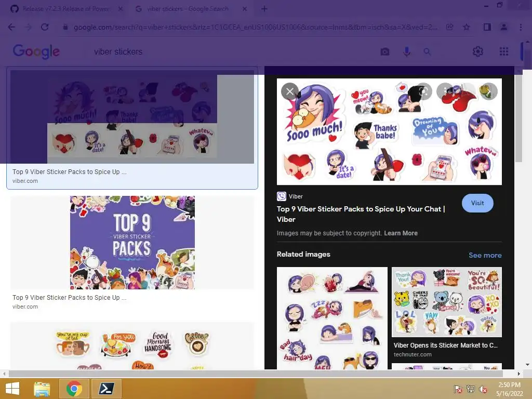Image resolution: width=532 pixels, height=399 pixels.
Task: Close the image preview panel
Action: pyautogui.click(x=290, y=91)
